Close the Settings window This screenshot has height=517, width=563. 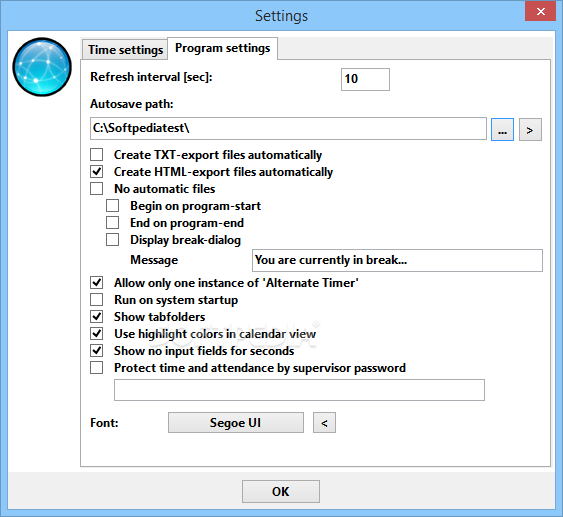[x=540, y=11]
